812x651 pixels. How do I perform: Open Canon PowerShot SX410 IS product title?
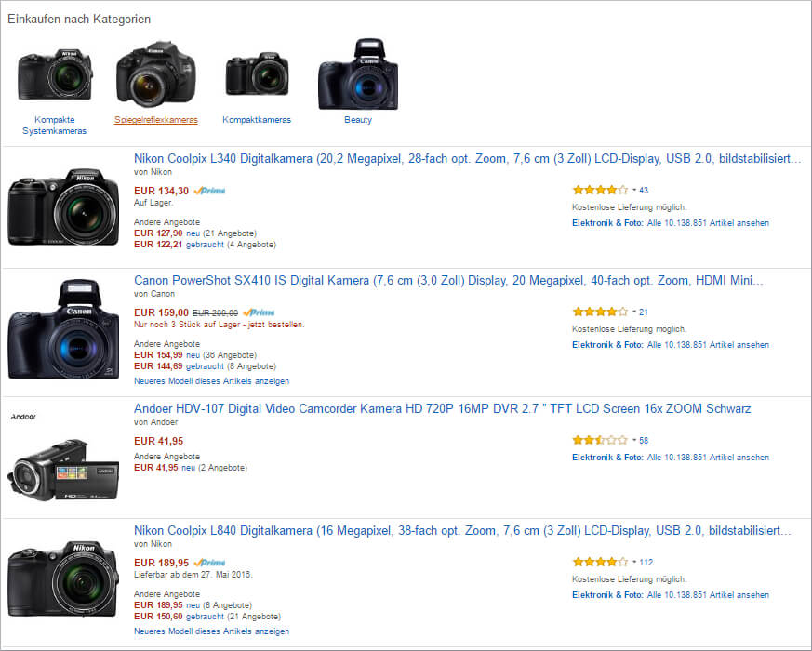click(x=448, y=280)
